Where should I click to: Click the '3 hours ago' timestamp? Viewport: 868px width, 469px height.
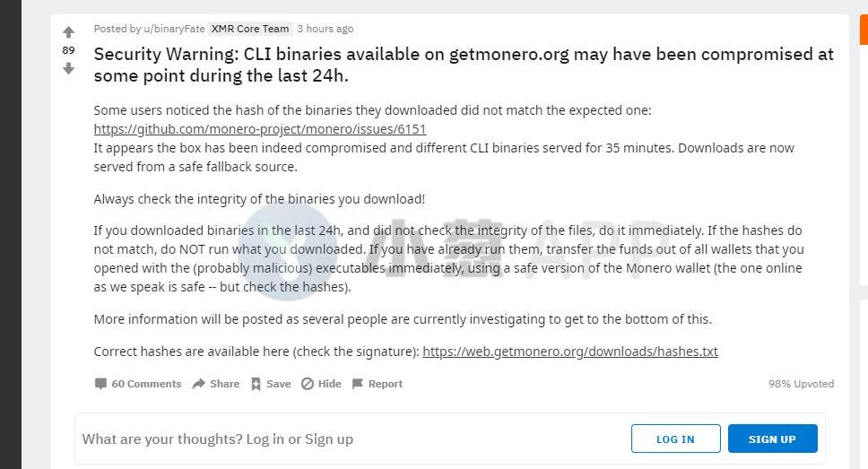(x=325, y=29)
